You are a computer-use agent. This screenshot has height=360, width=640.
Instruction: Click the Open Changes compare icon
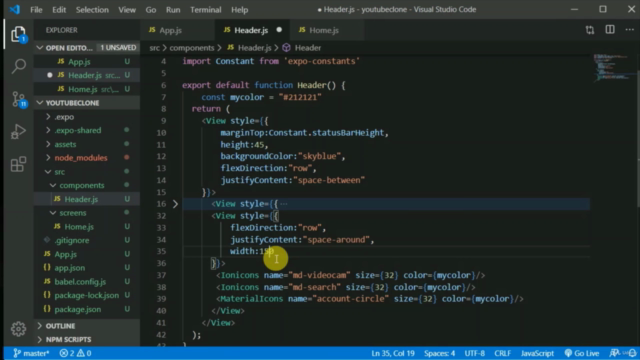pyautogui.click(x=590, y=30)
